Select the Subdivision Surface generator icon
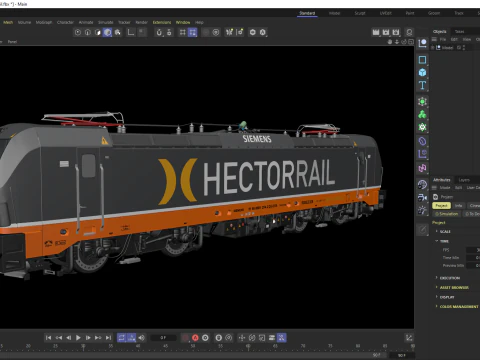Viewport: 480px width, 360px height. [422, 102]
